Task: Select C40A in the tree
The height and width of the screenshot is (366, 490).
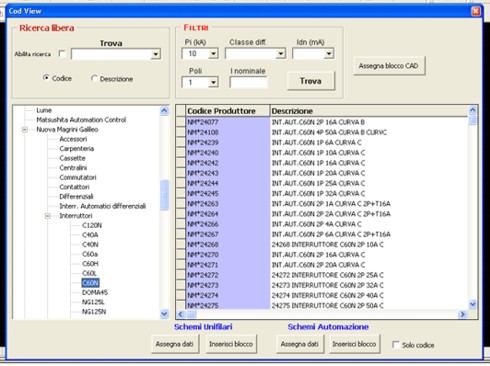Action: (90, 235)
